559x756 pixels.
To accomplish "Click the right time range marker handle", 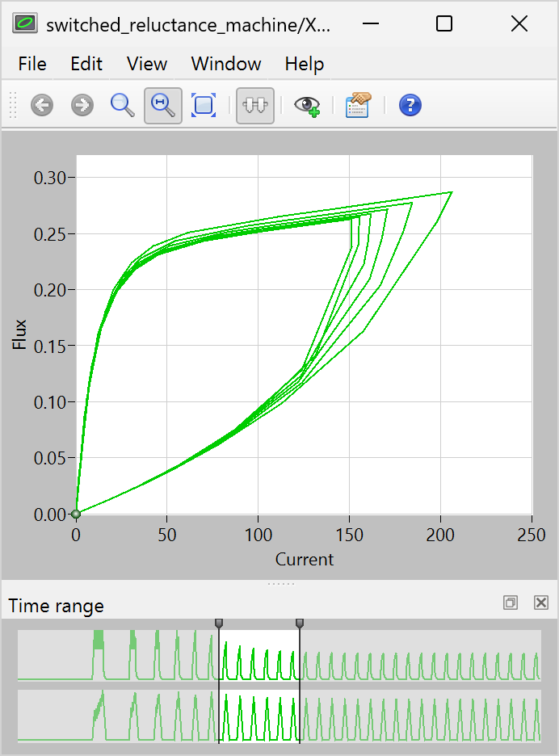I will [x=300, y=624].
